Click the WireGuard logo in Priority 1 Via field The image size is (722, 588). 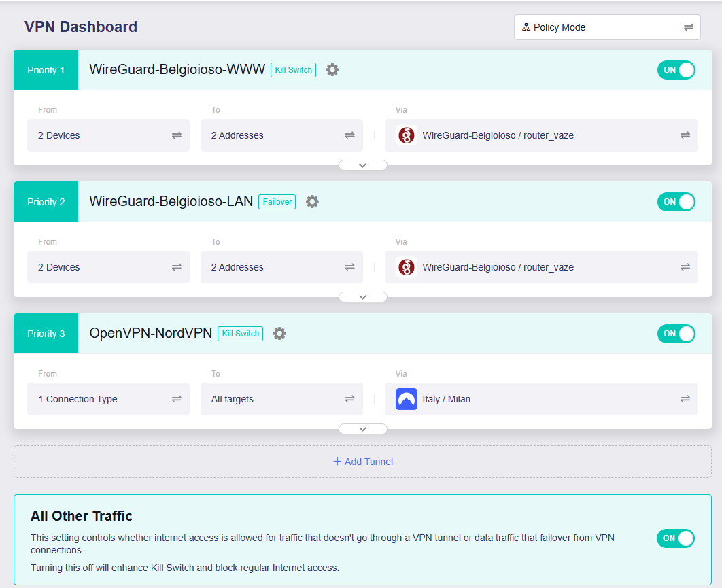406,135
